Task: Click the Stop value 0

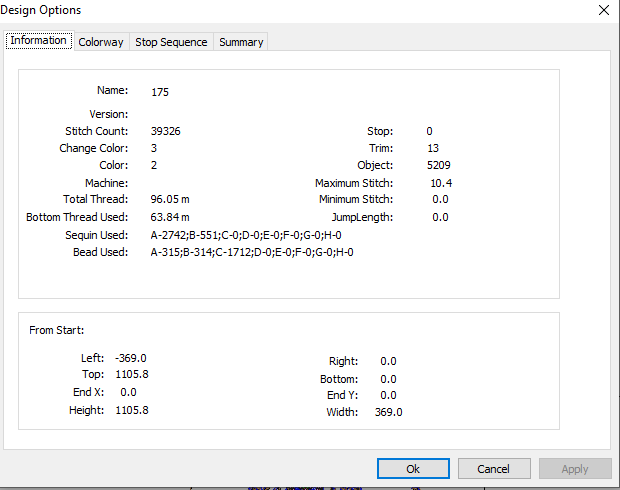Action: tap(429, 131)
